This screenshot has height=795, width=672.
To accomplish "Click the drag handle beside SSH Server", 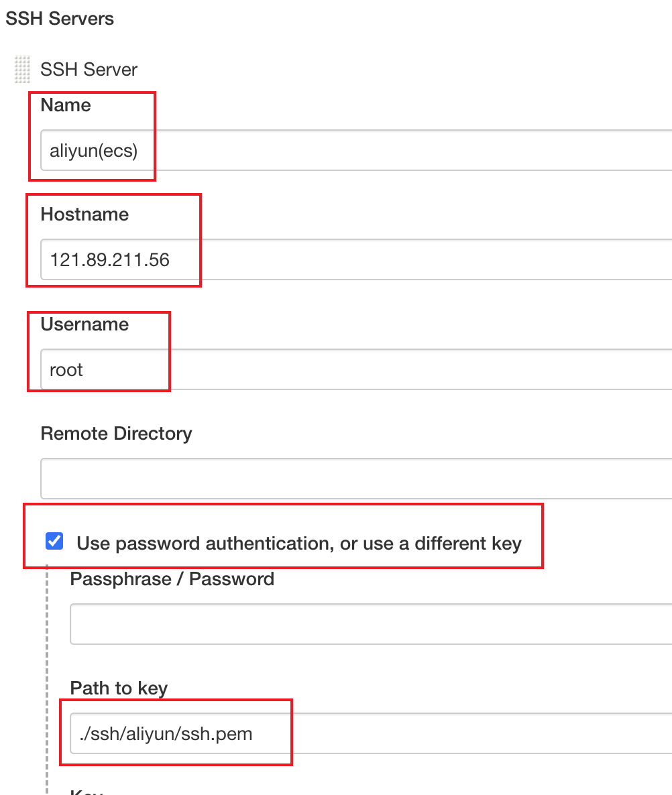I will (x=23, y=69).
